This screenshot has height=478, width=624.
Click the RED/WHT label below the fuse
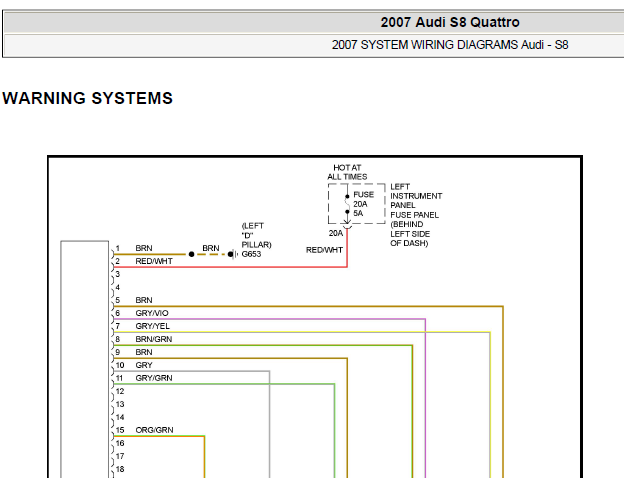pyautogui.click(x=324, y=250)
